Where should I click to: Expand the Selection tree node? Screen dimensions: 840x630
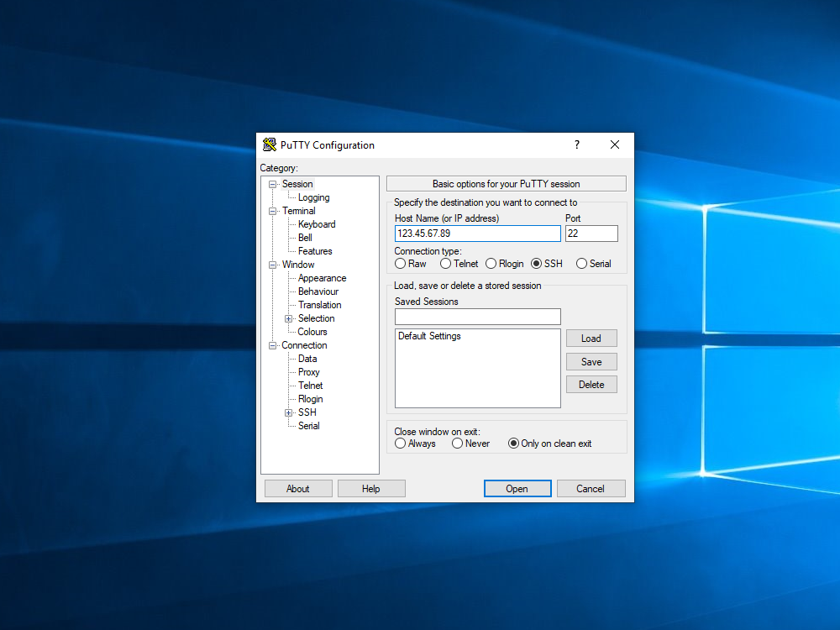(x=288, y=318)
